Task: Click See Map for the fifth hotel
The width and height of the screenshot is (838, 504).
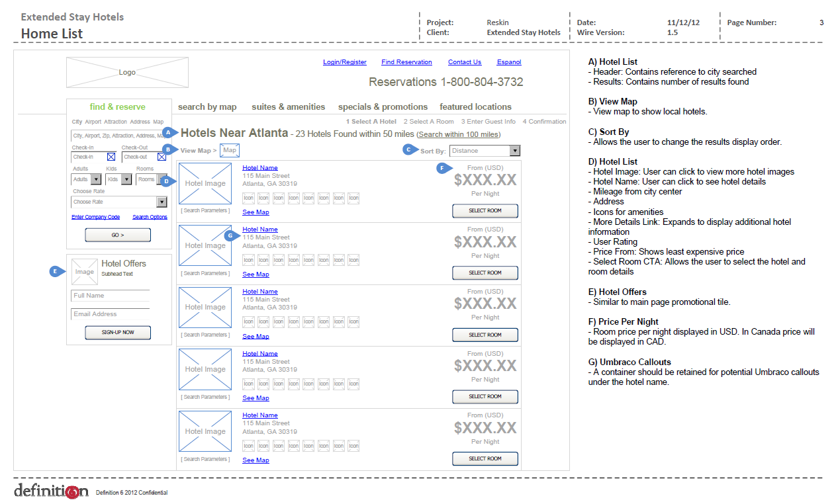Action: [256, 460]
